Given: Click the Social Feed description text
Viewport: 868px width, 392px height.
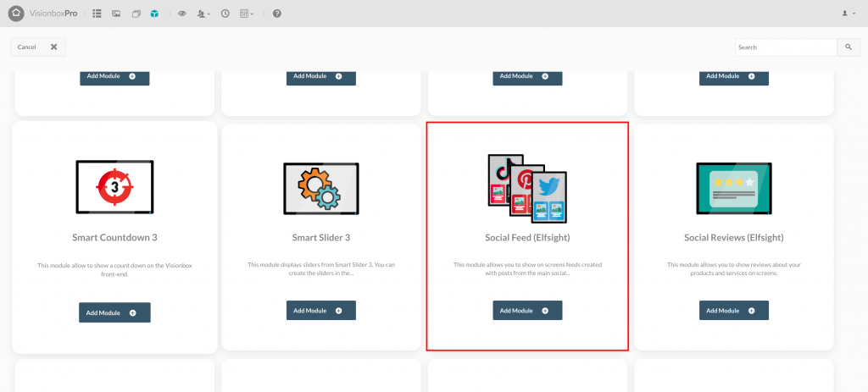Looking at the screenshot, I should (527, 268).
